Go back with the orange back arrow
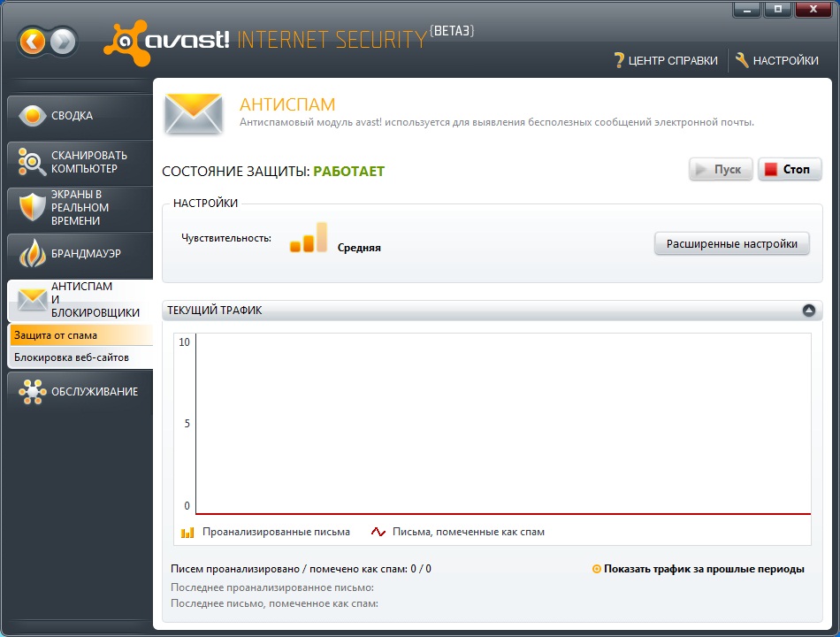The width and height of the screenshot is (840, 637). [33, 42]
